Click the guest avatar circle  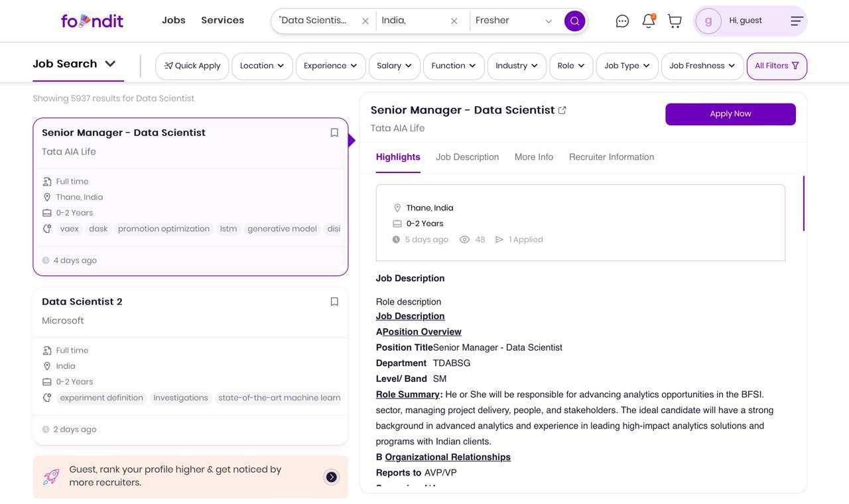pyautogui.click(x=708, y=21)
